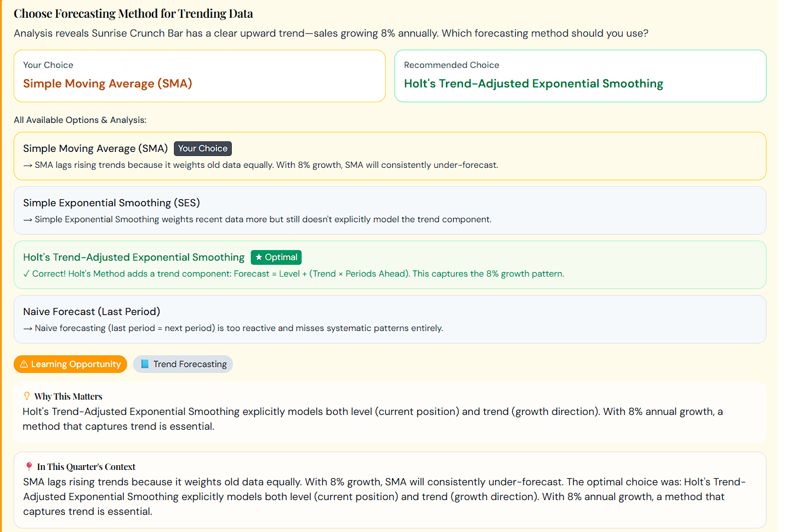This screenshot has width=789, height=532.
Task: Click the book icon beside Trend Forecasting
Action: pyautogui.click(x=145, y=364)
